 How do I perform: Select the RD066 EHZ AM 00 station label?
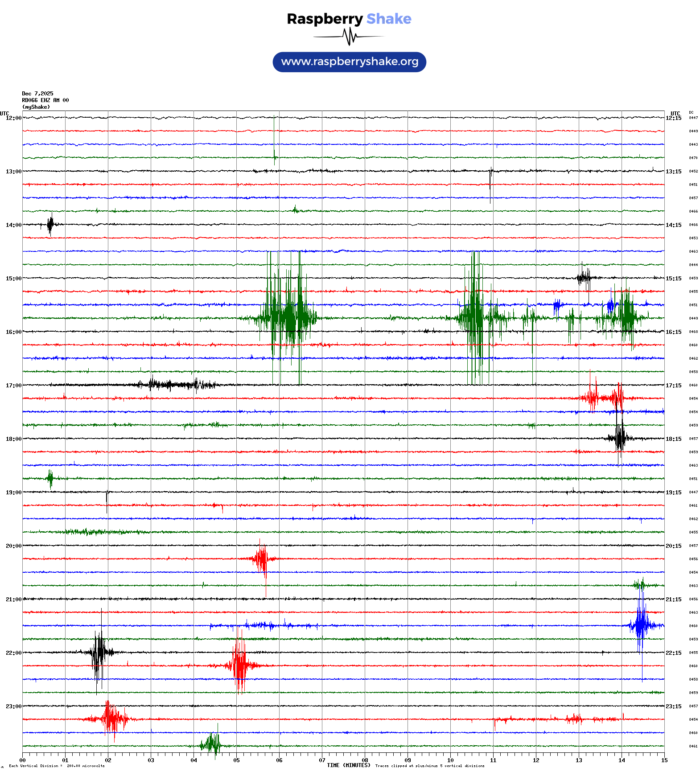[x=45, y=100]
